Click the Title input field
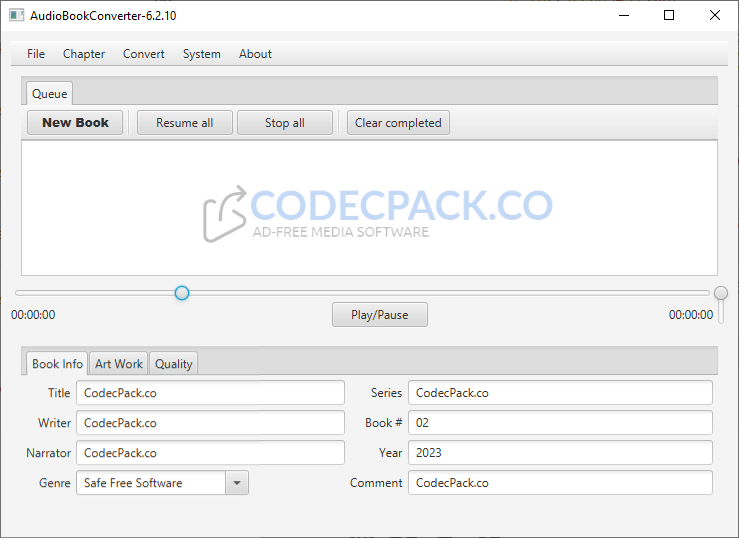The image size is (739, 538). [210, 393]
